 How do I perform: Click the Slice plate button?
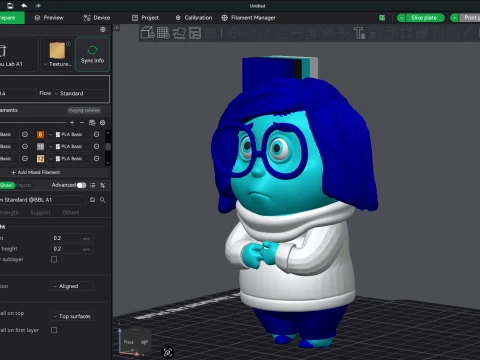click(x=424, y=18)
